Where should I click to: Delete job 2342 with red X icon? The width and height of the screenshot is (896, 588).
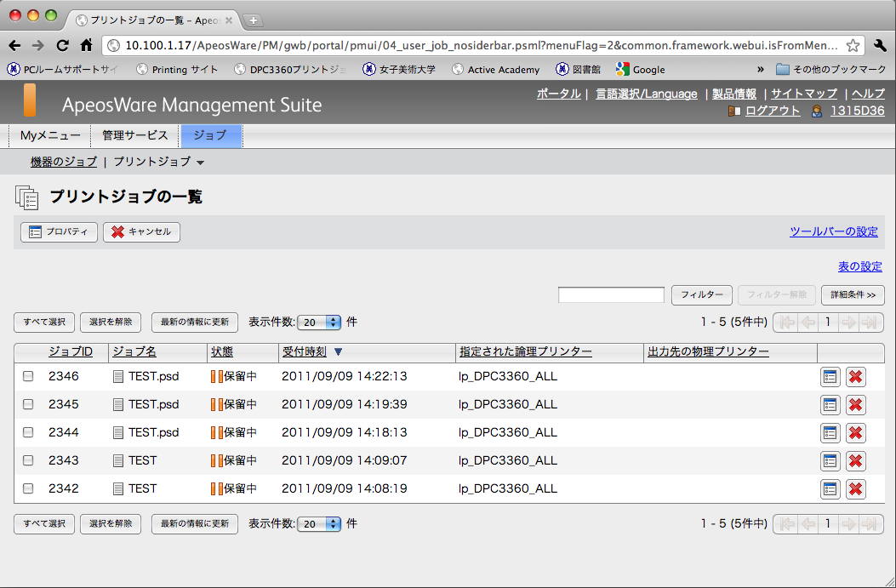tap(856, 488)
